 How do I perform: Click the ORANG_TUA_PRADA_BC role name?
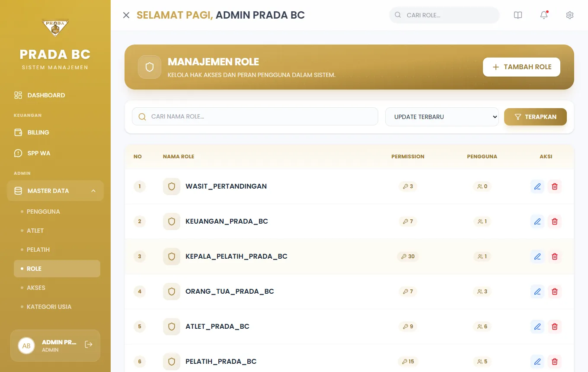click(230, 292)
